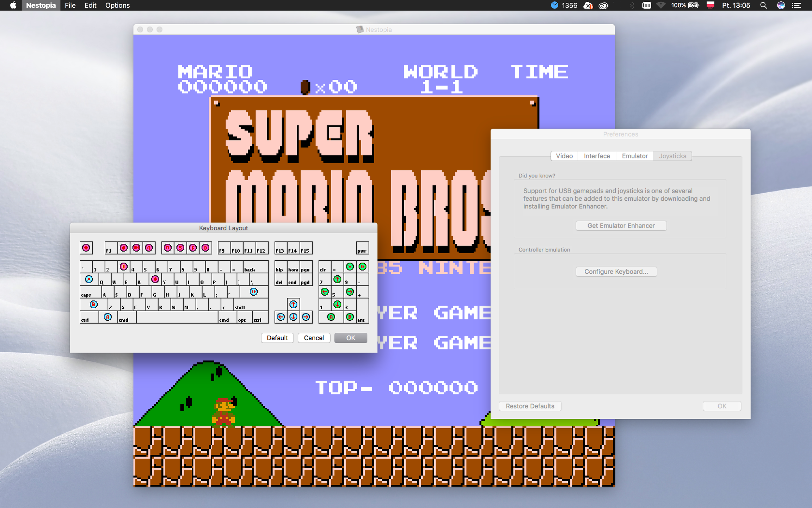Click the clr key on the numpad
The width and height of the screenshot is (812, 508).
325,266
